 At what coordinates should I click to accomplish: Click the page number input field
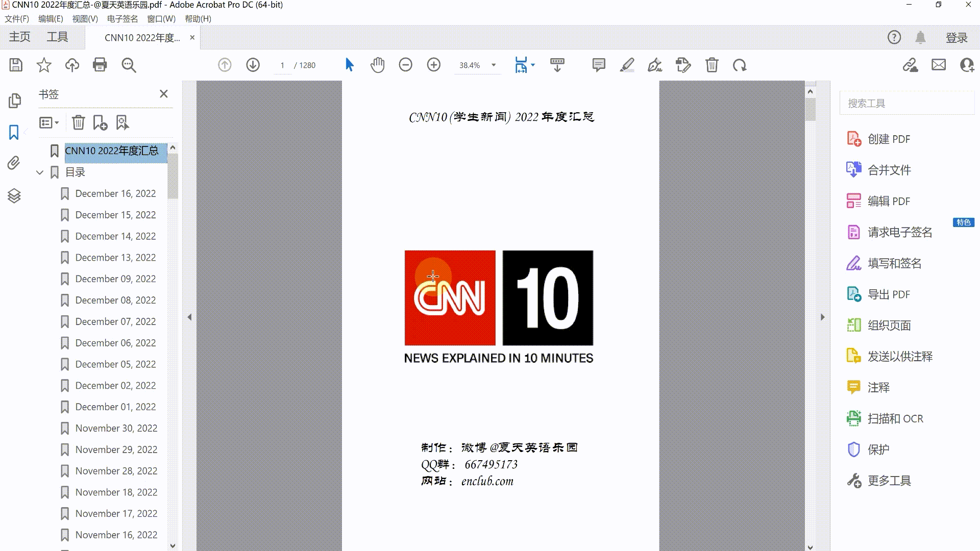pos(282,65)
